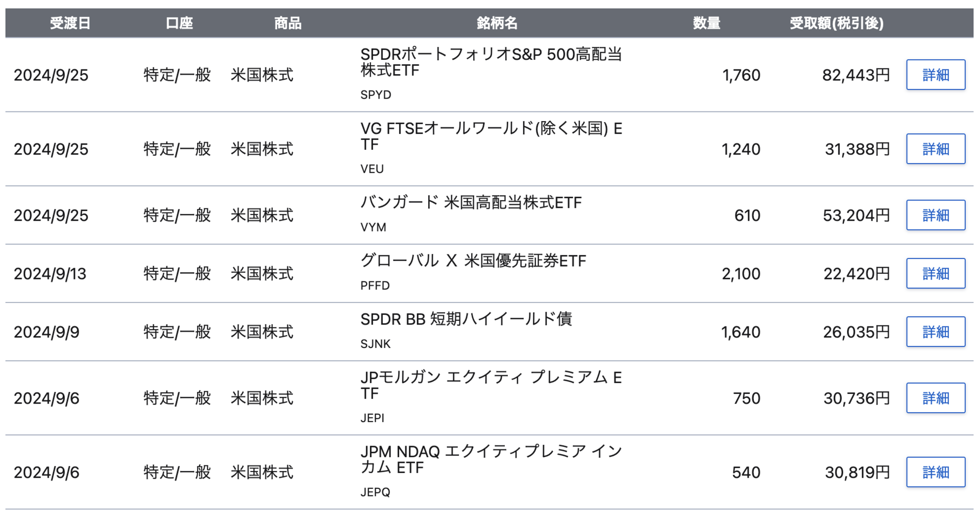Viewport: 980px width, 516px height.
Task: Click the 受取額(税引後) column header
Action: tap(836, 23)
